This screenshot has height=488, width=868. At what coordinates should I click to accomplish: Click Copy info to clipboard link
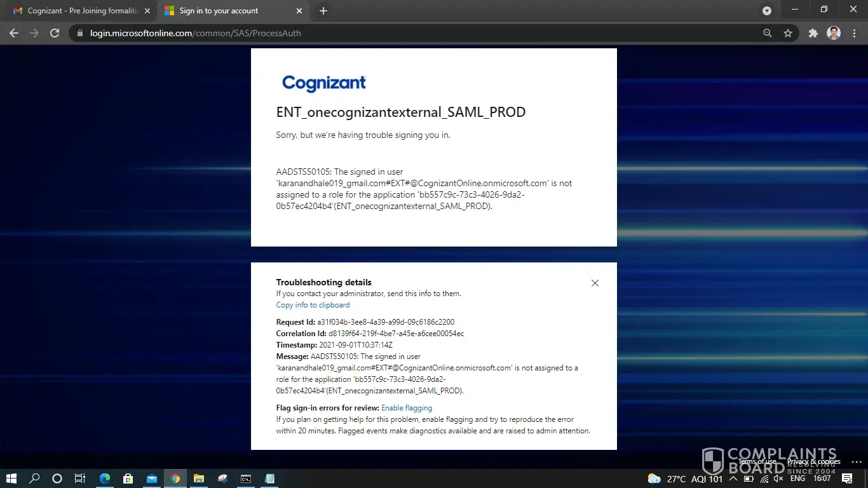(313, 305)
